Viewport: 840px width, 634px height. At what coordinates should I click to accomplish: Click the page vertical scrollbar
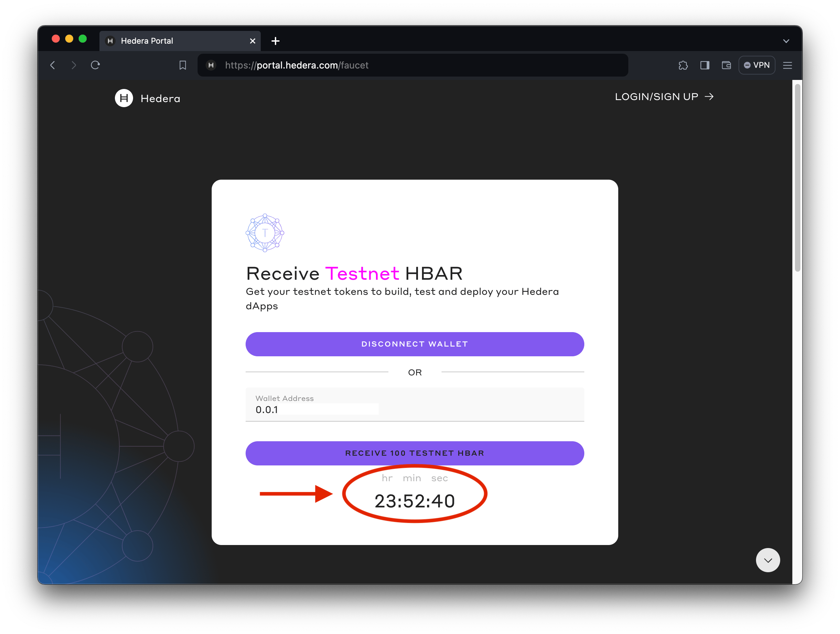point(797,178)
